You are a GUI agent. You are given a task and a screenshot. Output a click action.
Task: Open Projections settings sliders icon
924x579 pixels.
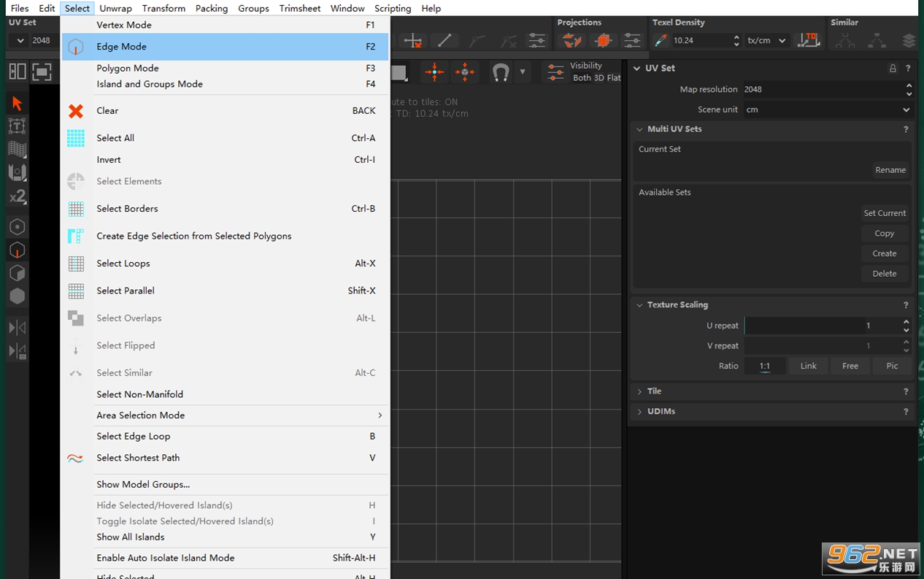[632, 41]
